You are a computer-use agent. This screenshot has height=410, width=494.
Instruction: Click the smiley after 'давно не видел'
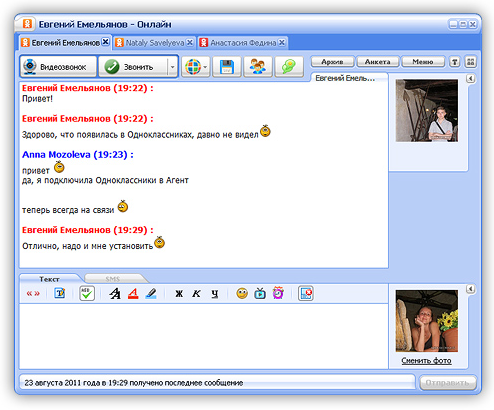[x=265, y=131]
